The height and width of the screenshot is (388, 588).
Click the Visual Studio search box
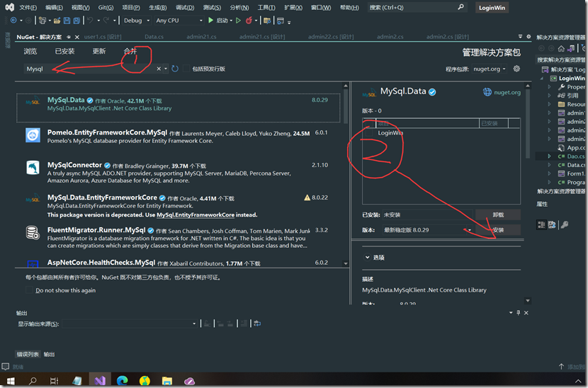417,8
